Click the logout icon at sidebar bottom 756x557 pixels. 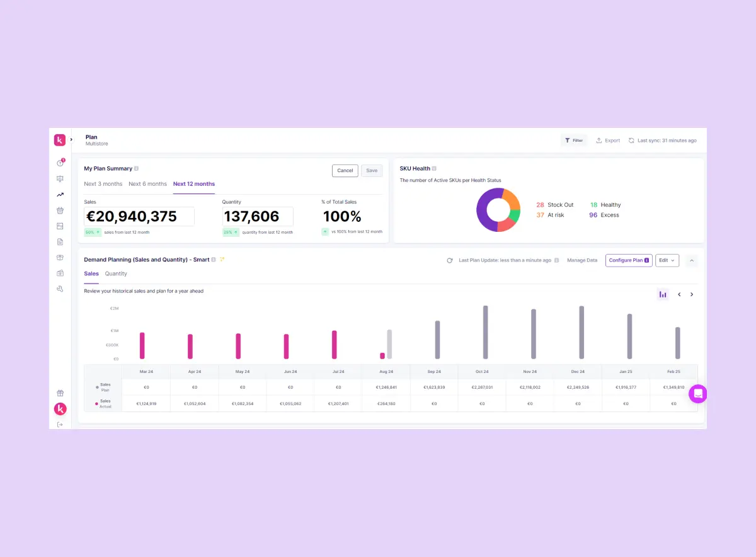point(60,425)
